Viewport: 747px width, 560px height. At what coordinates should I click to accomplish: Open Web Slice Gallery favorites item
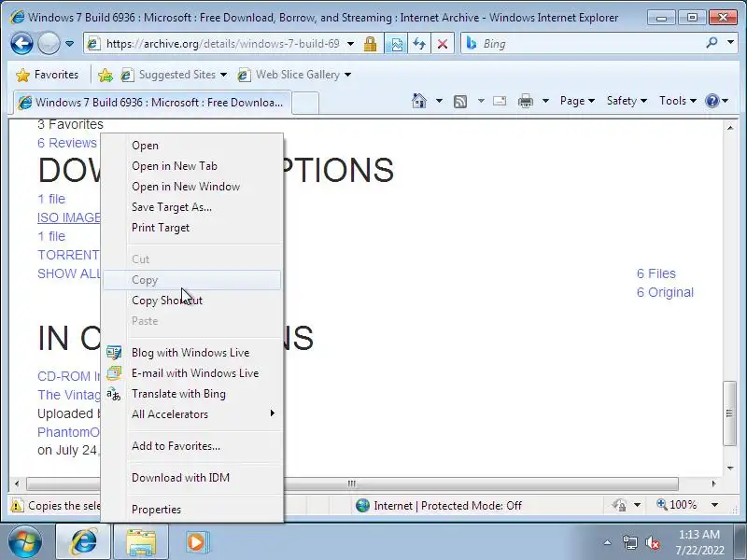[294, 75]
